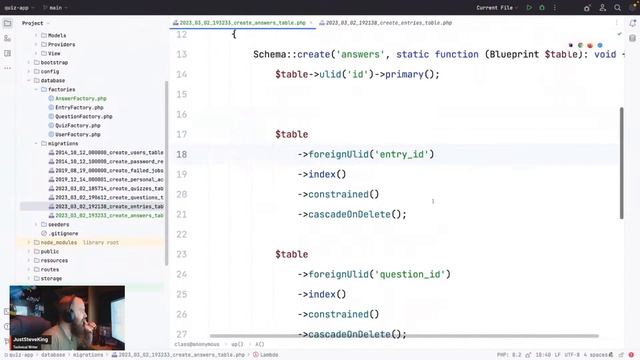Open the main branch dropdown

(55, 8)
